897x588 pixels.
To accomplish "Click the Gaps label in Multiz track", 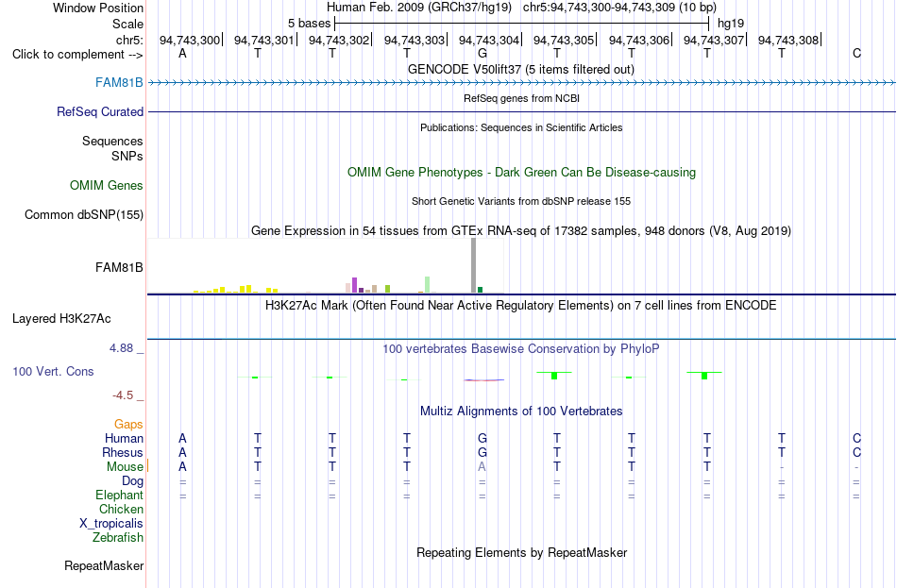I will pos(128,424).
